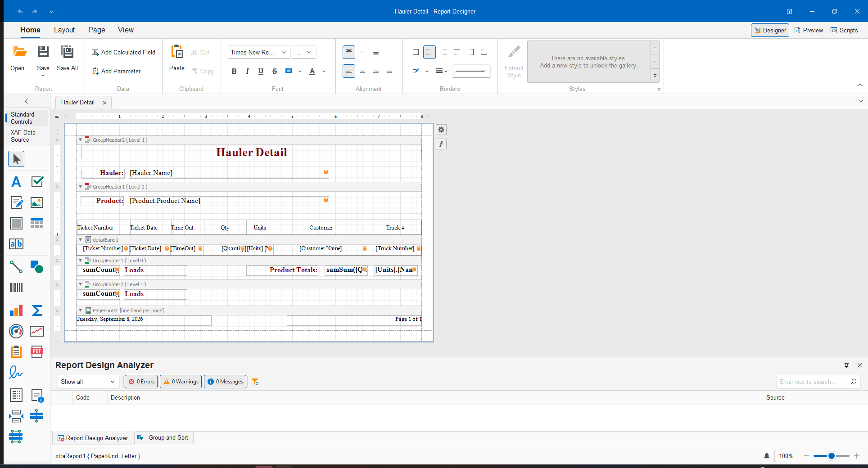Viewport: 868px width, 468px height.
Task: Pick the Rich Text control tool
Action: click(x=16, y=202)
